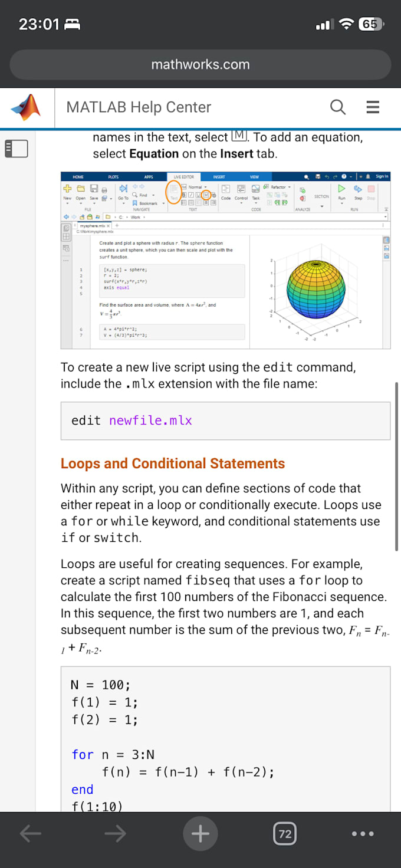Image resolution: width=401 pixels, height=868 pixels.
Task: Click the Step icon in RUN group
Action: tap(358, 189)
